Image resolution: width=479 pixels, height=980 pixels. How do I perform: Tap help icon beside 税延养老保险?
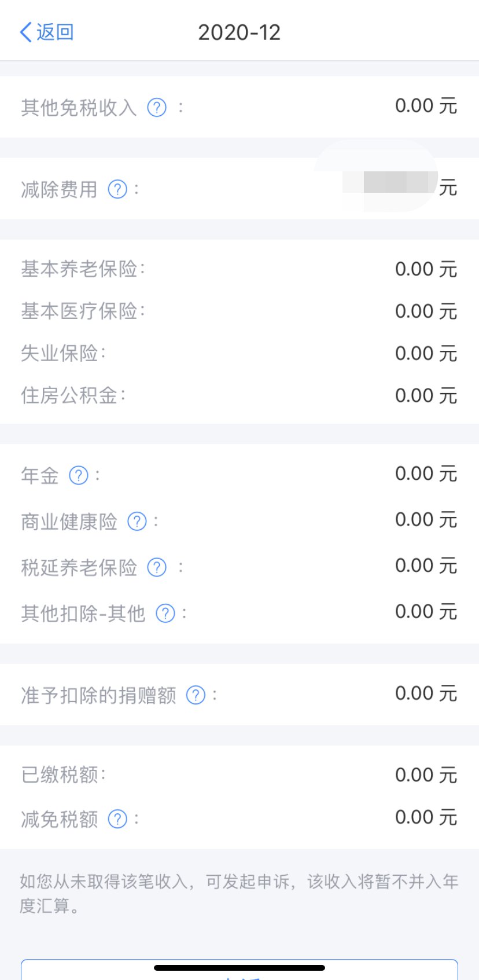pyautogui.click(x=157, y=568)
